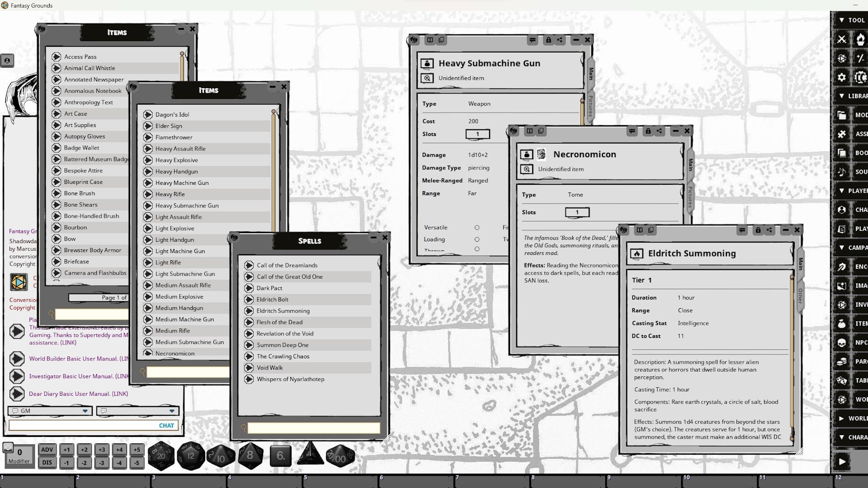Image resolution: width=868 pixels, height=488 pixels.
Task: Open the Sounds library panel
Action: [842, 172]
